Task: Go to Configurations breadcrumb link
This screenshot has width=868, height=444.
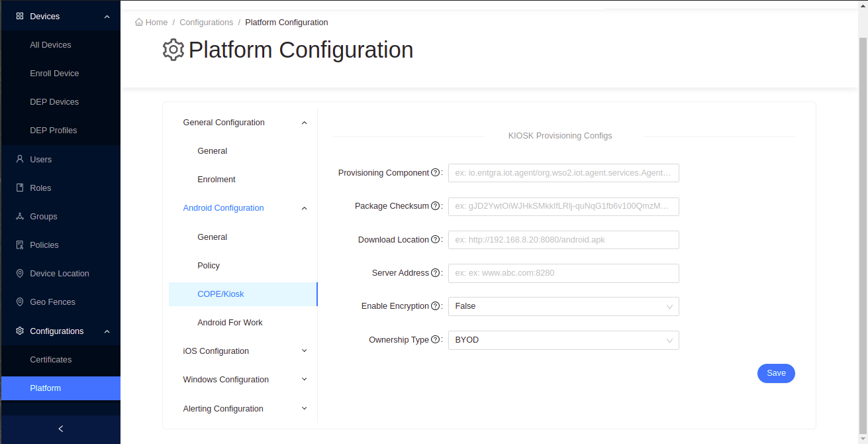Action: tap(206, 23)
